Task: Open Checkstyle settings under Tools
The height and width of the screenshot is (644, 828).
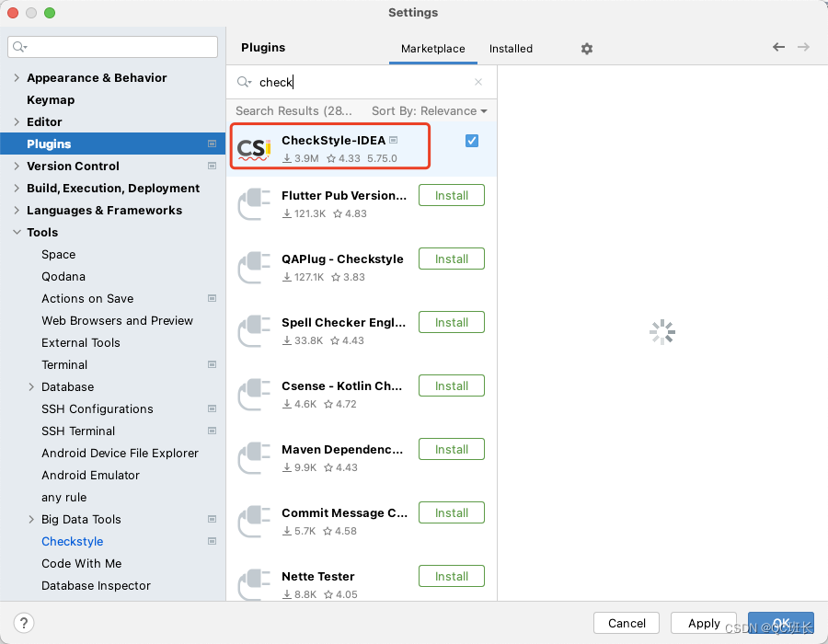Action: pos(73,542)
